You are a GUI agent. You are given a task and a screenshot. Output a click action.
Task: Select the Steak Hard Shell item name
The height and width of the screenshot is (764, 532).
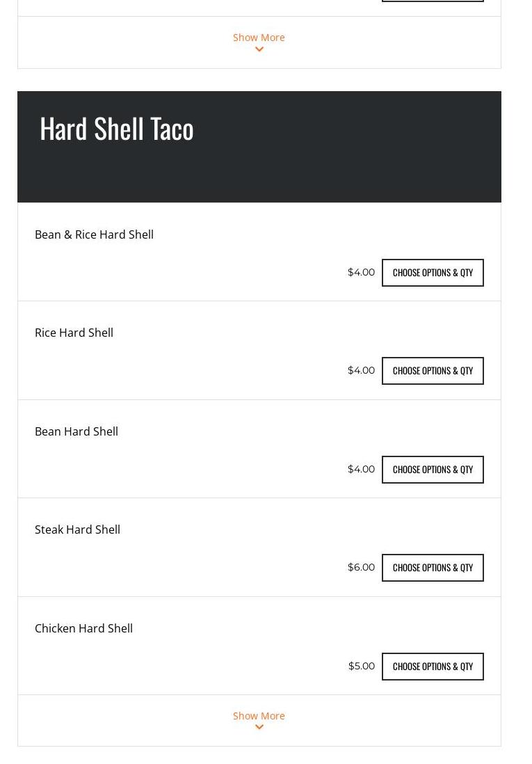77,530
